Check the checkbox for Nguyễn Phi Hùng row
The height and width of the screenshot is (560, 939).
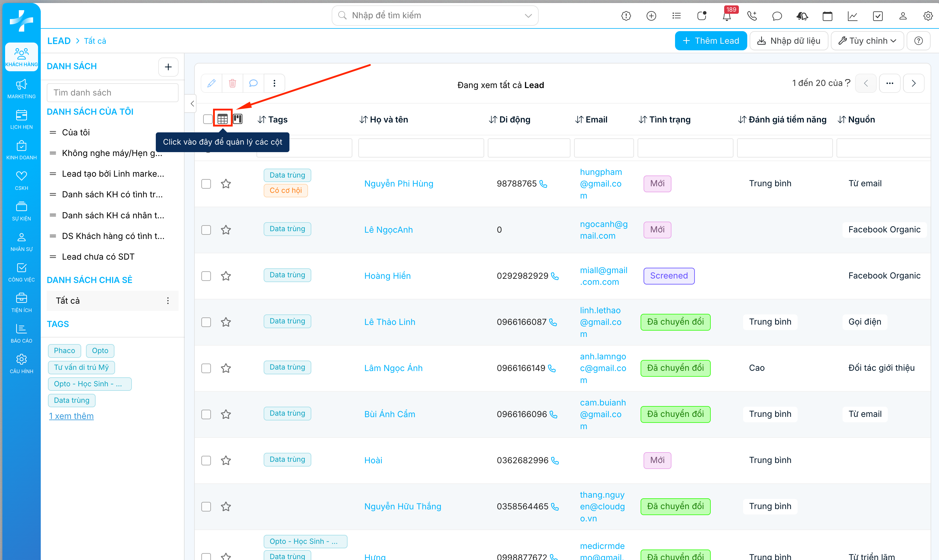[x=206, y=184]
